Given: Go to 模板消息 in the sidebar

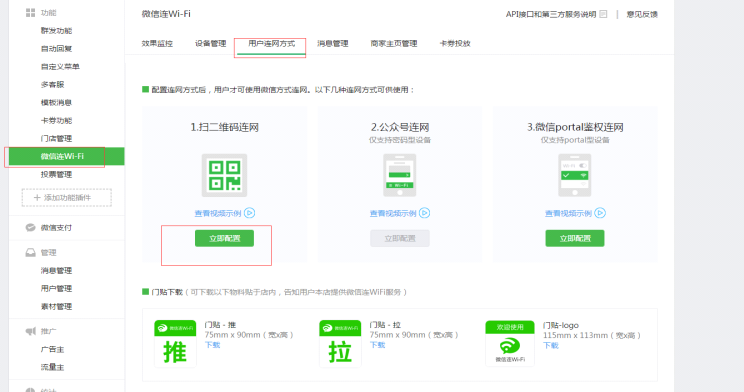Looking at the screenshot, I should [56, 103].
